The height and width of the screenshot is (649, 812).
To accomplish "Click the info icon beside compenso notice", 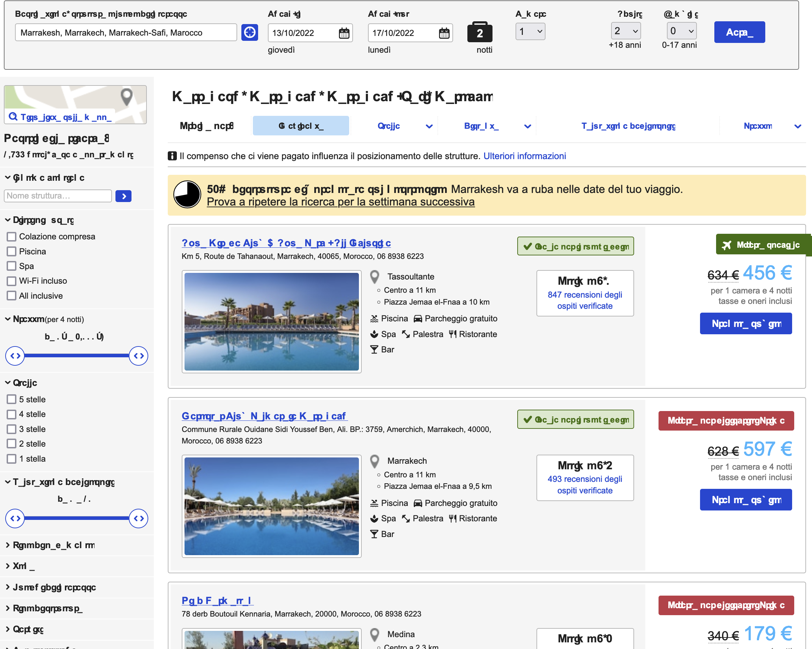I will 172,156.
